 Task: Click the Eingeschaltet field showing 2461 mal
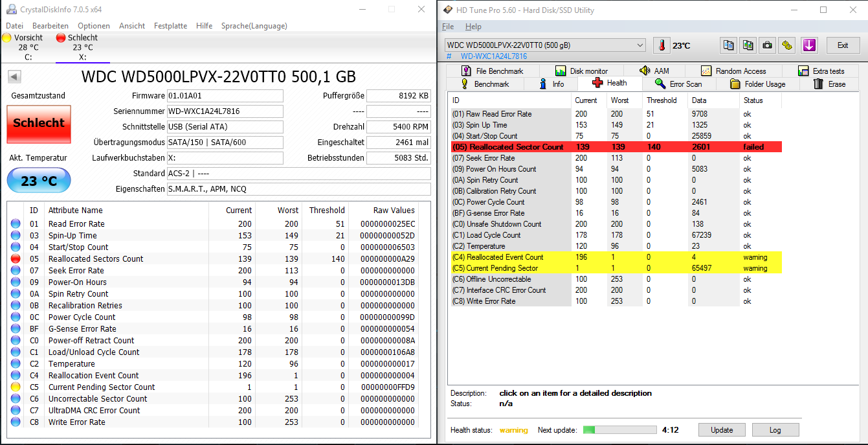[x=398, y=143]
